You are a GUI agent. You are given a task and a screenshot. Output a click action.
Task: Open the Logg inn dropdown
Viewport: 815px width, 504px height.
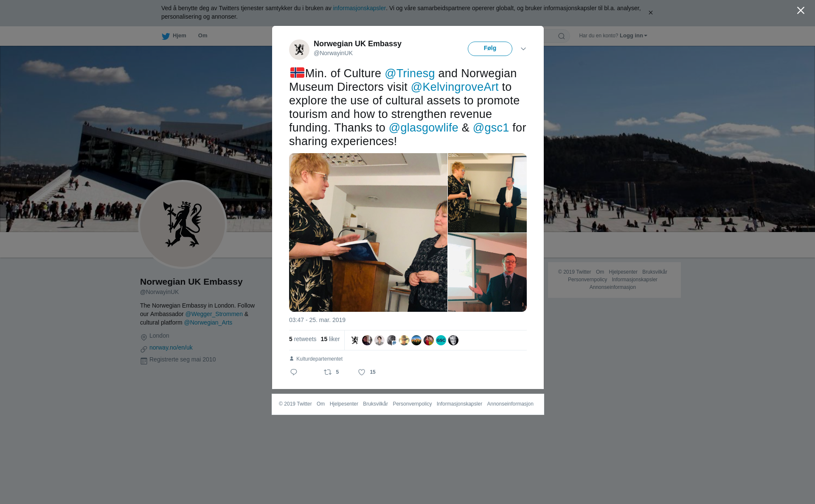pyautogui.click(x=633, y=36)
